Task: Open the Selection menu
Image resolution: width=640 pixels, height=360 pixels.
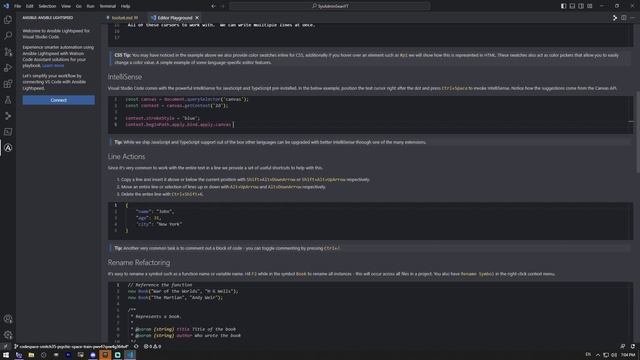Action: tap(47, 6)
